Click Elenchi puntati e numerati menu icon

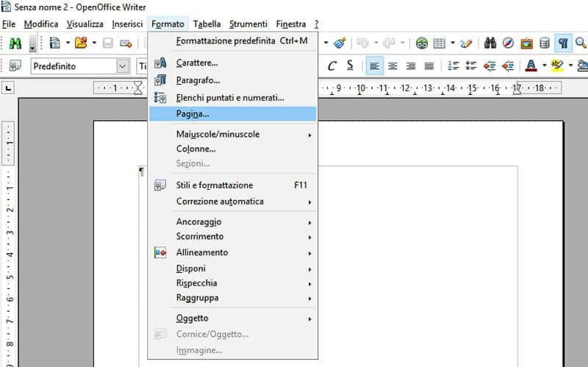point(160,98)
